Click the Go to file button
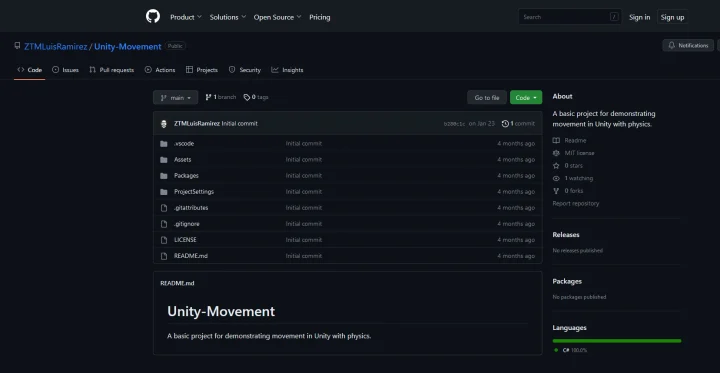The height and width of the screenshot is (373, 720). (487, 97)
